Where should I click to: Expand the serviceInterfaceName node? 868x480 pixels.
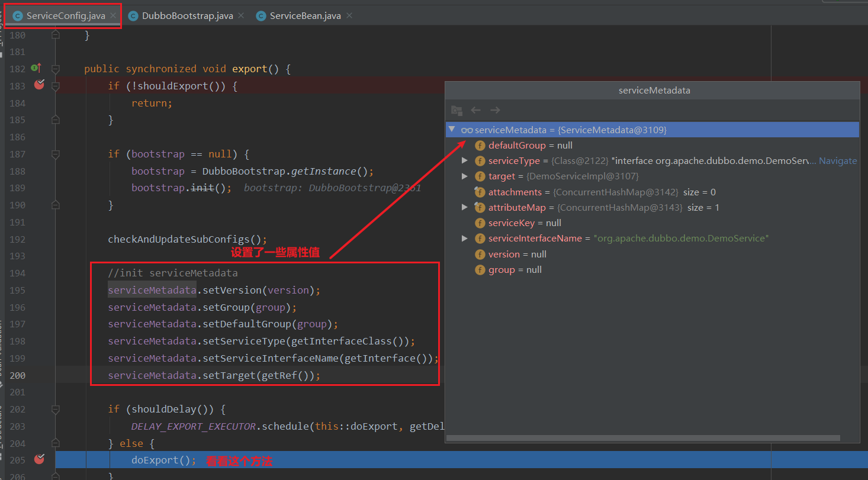465,238
